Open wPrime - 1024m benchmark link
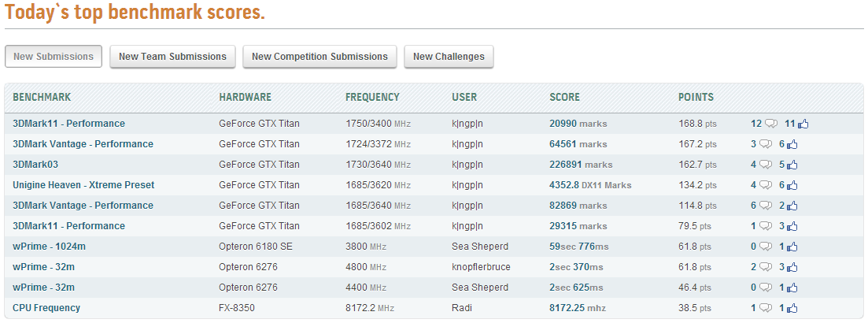868x323 pixels. click(50, 247)
